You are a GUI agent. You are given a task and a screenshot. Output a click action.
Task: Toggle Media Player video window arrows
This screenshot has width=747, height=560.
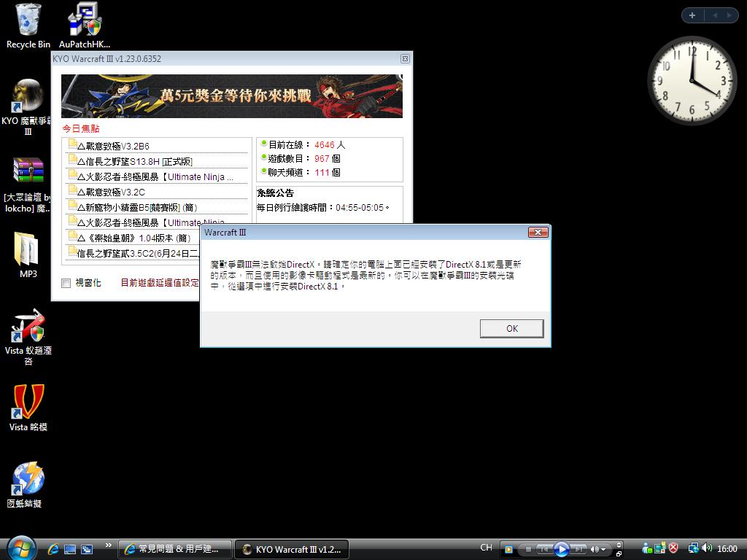pyautogui.click(x=619, y=545)
